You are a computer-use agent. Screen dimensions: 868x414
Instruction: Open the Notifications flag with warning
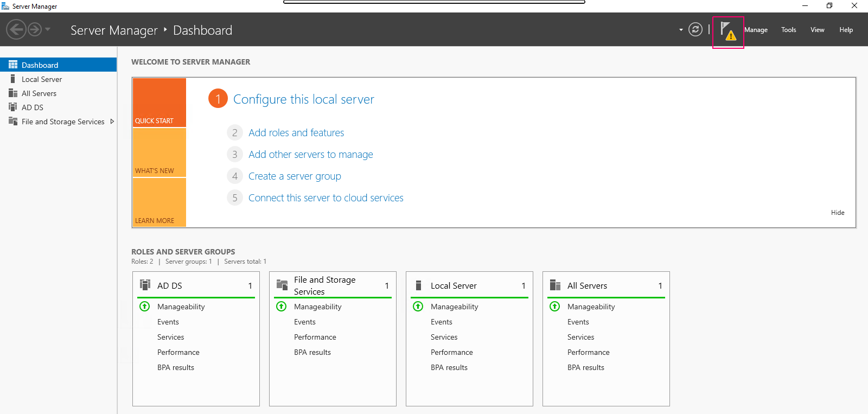727,31
